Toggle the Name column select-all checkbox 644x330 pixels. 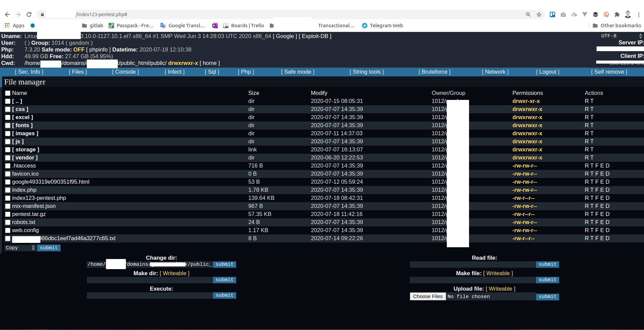click(7, 93)
